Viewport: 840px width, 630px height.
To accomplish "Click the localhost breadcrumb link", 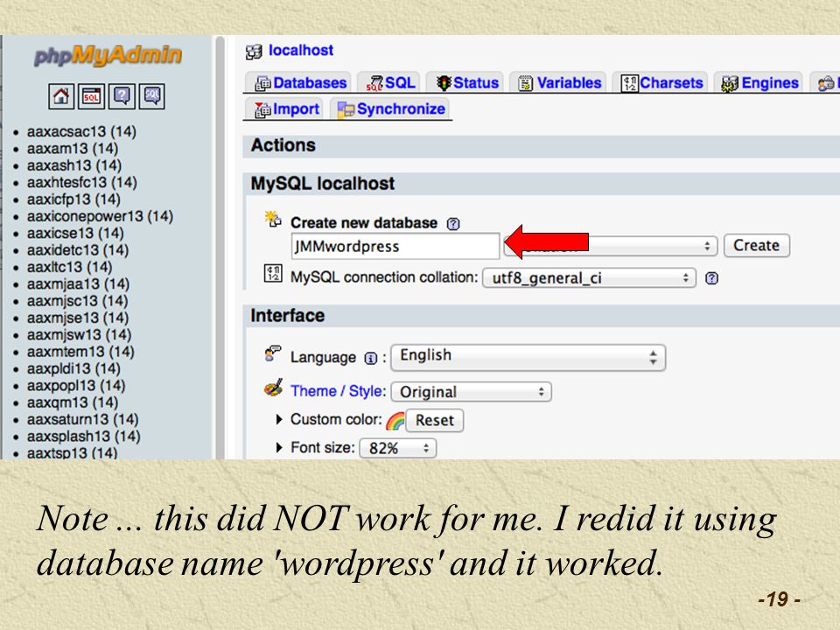I will click(x=300, y=51).
